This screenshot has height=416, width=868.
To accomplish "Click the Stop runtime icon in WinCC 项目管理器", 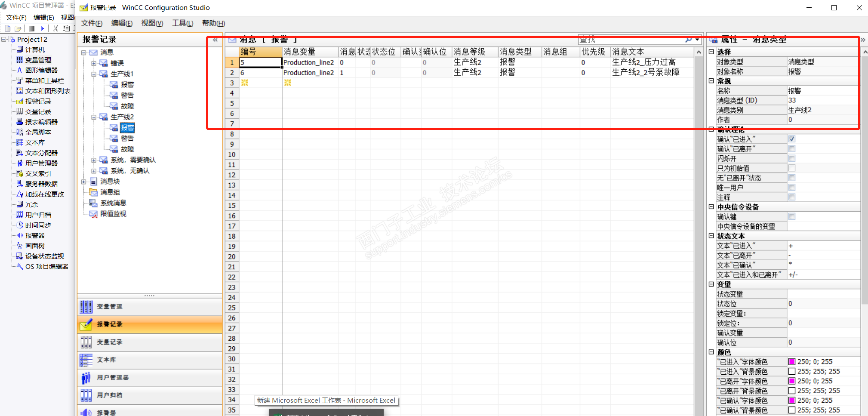I will [x=31, y=28].
